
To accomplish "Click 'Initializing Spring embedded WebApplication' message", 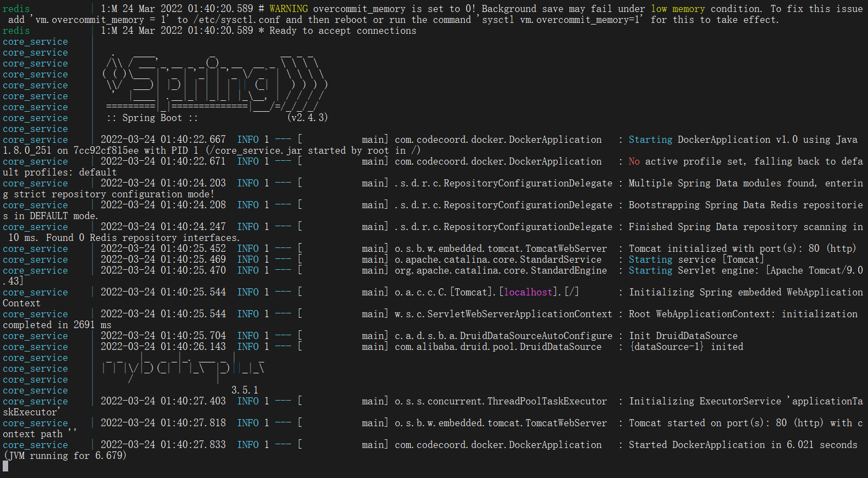I will pos(746,292).
